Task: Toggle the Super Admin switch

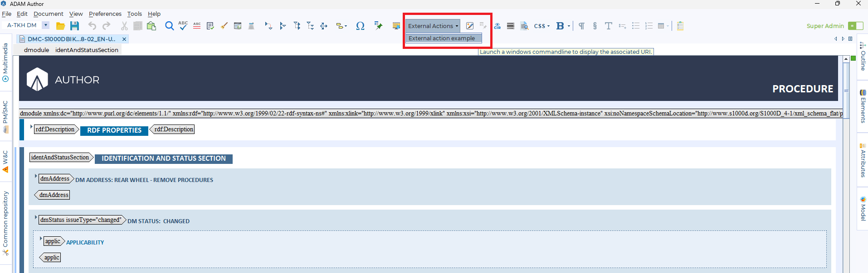Action: [x=856, y=26]
